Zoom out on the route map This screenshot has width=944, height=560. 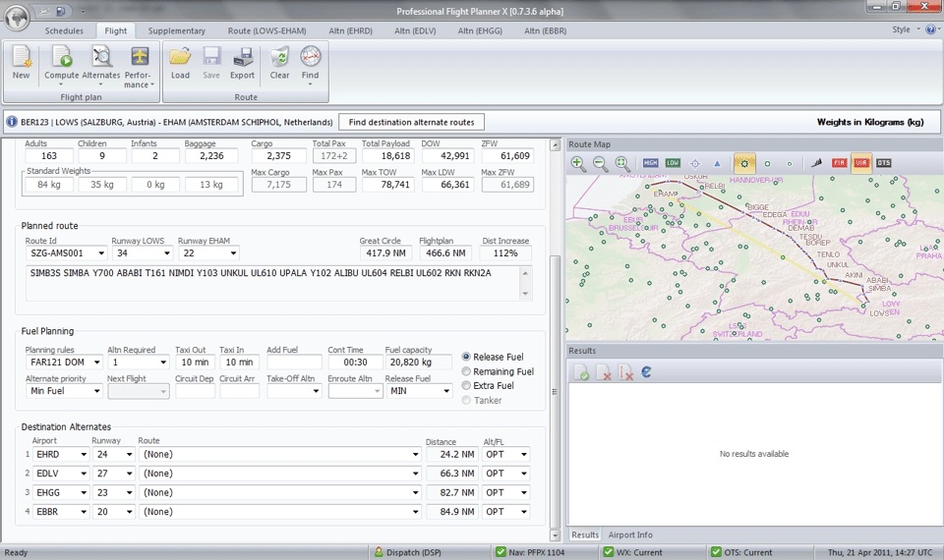pos(600,163)
